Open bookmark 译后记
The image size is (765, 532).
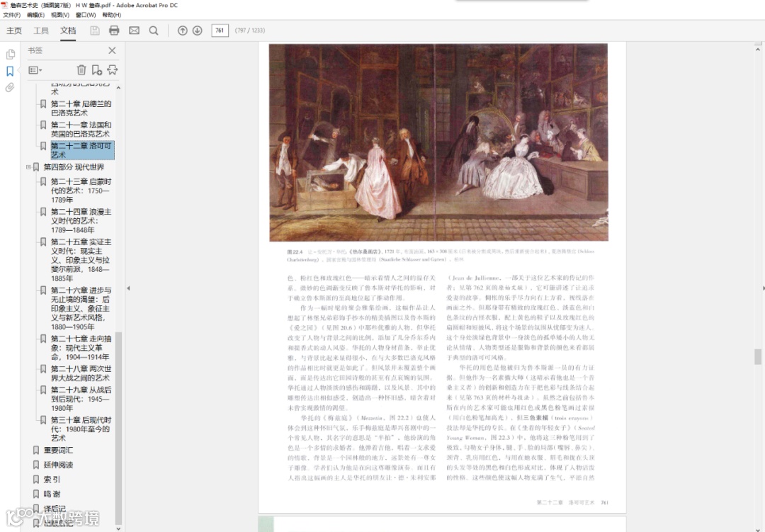pyautogui.click(x=55, y=509)
